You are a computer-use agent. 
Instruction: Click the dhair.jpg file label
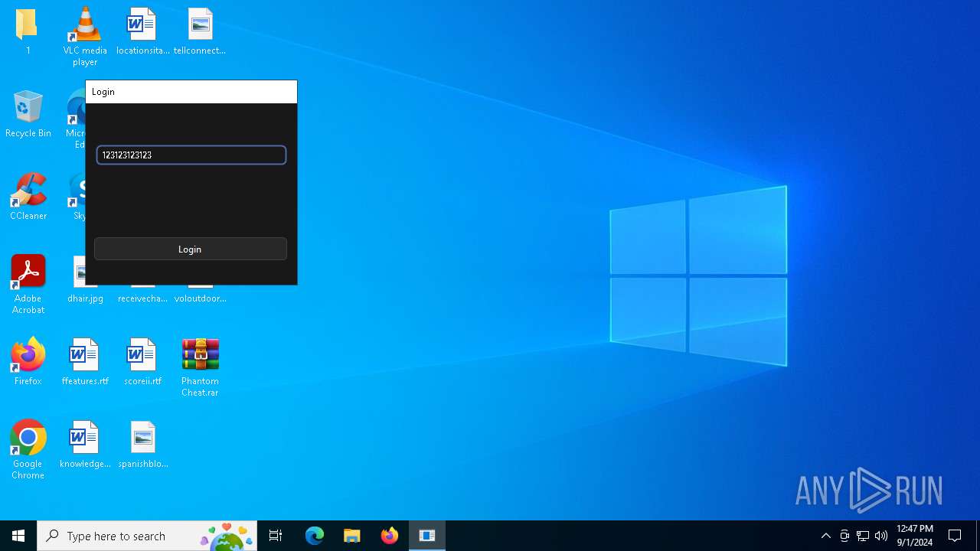85,298
